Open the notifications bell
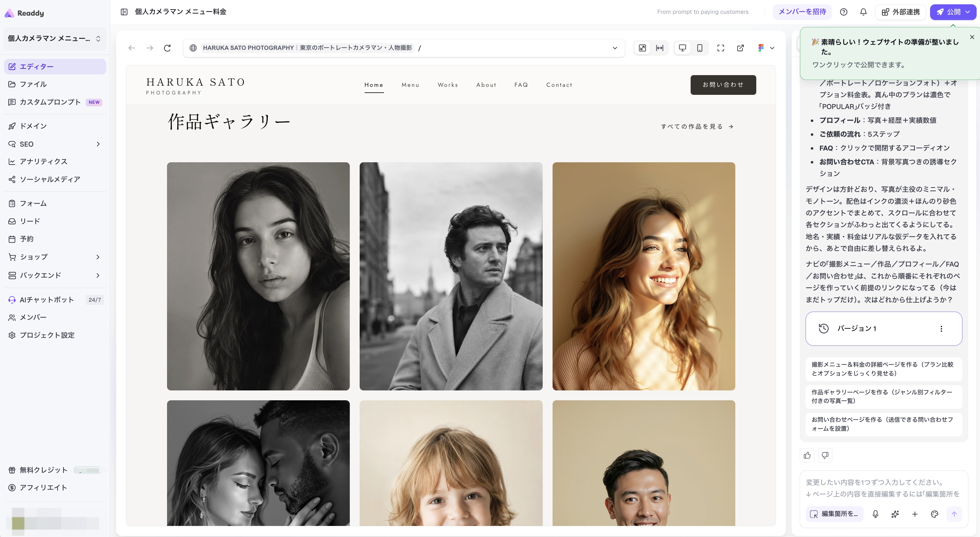 tap(863, 12)
